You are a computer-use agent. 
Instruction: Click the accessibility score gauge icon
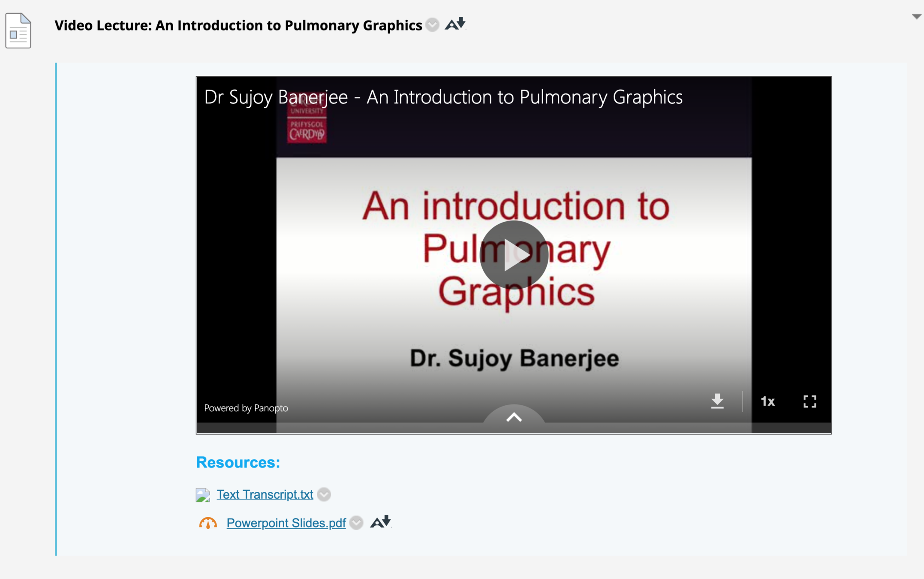pyautogui.click(x=208, y=523)
